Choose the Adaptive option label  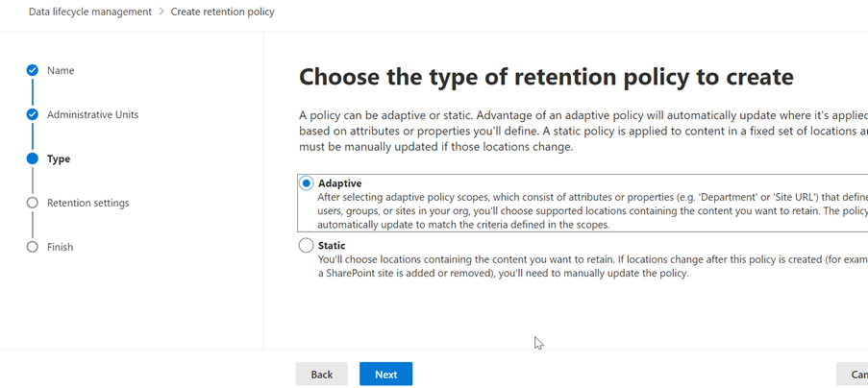coord(339,182)
